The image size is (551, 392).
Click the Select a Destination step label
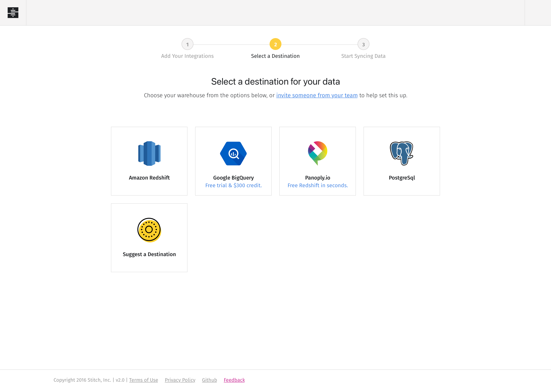coord(275,56)
